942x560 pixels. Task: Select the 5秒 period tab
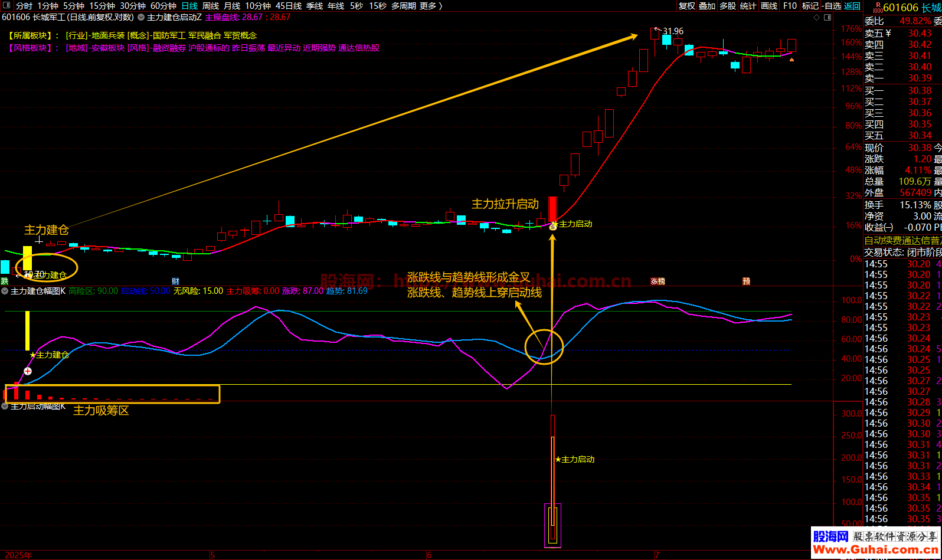pos(356,6)
